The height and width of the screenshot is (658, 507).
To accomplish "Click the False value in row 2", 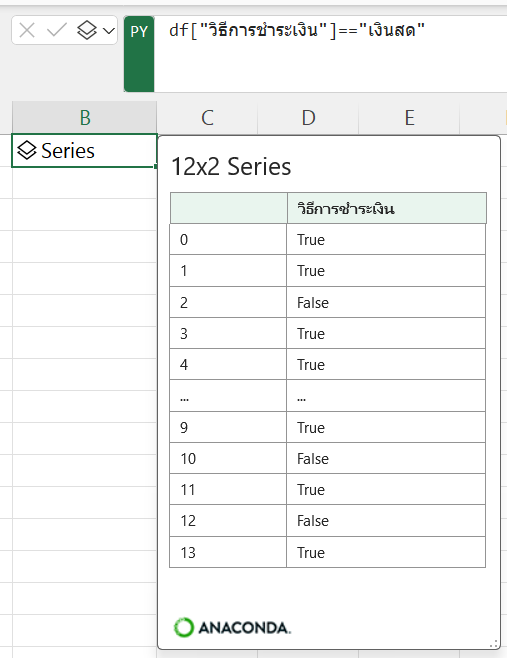I will (x=313, y=303).
